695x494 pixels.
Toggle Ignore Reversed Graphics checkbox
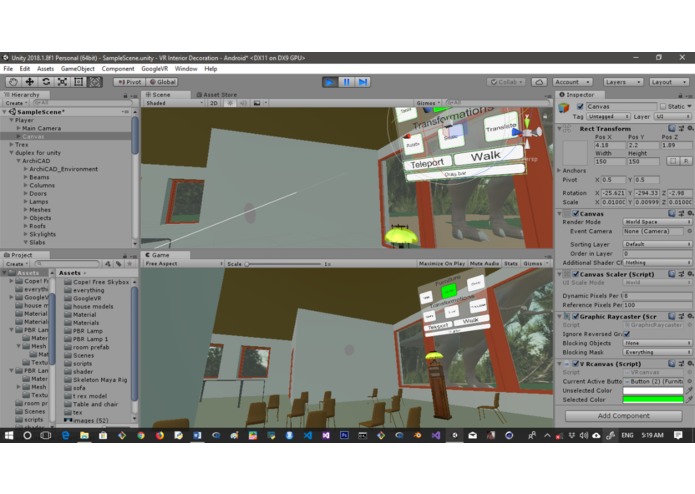tap(626, 334)
